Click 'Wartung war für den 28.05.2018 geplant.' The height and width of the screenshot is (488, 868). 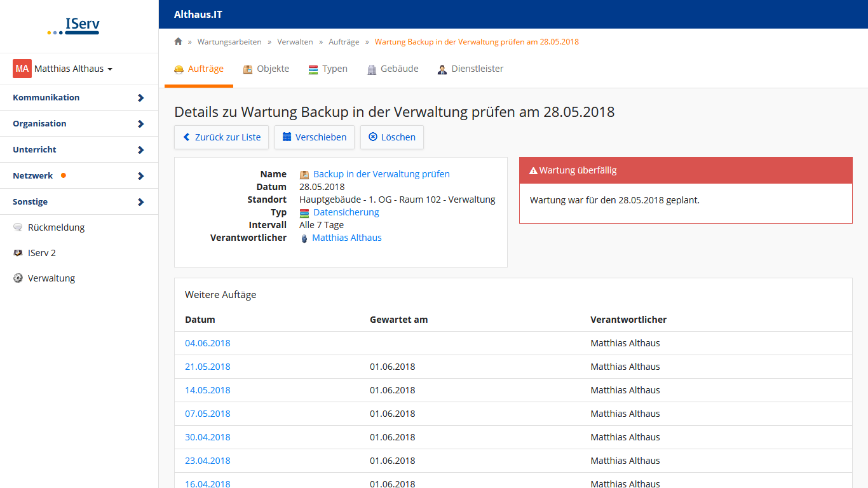coord(614,200)
